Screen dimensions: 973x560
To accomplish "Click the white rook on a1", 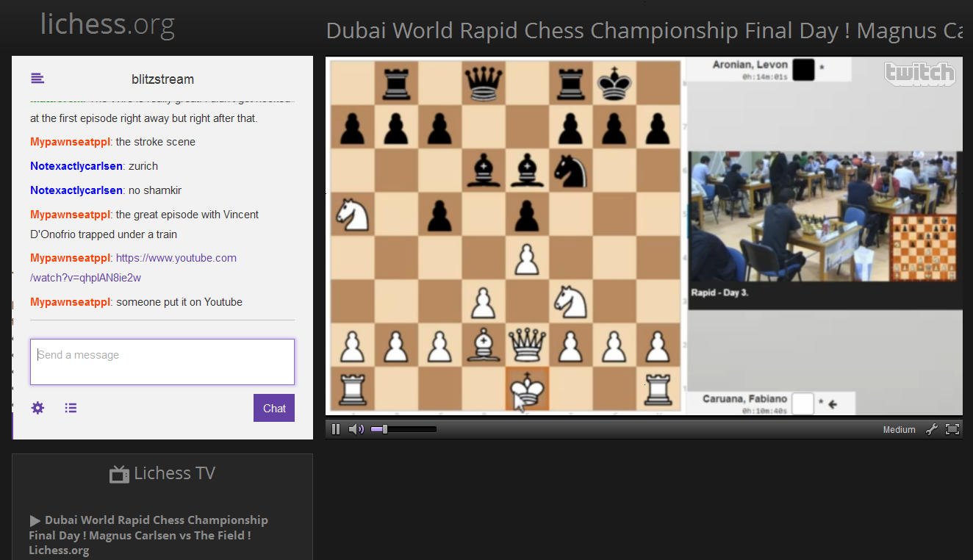I will (x=353, y=390).
